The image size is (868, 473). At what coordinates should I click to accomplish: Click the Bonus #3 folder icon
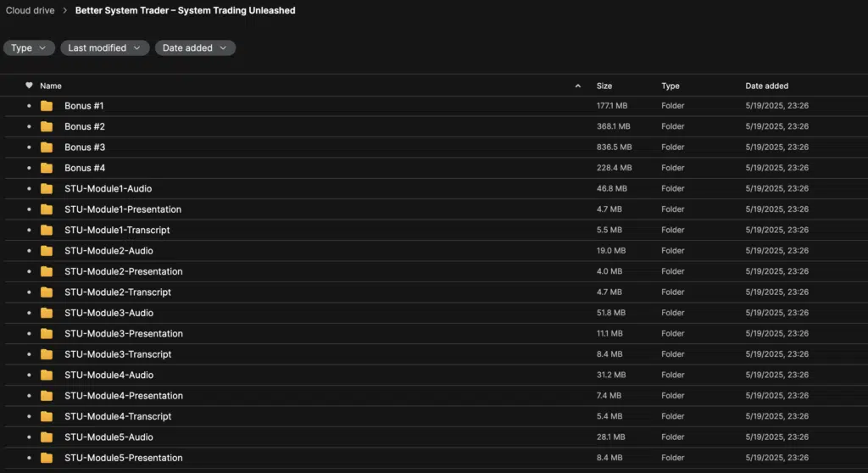tap(47, 147)
